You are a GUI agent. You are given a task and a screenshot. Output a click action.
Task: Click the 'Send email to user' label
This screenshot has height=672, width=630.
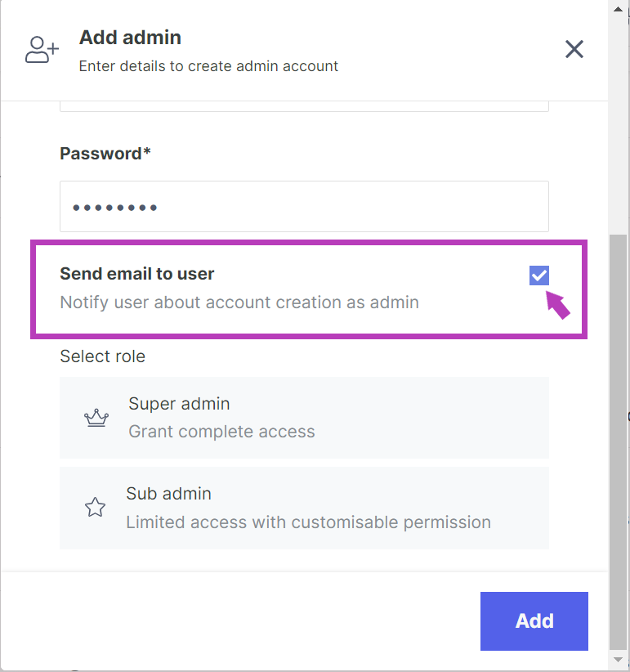coord(137,275)
